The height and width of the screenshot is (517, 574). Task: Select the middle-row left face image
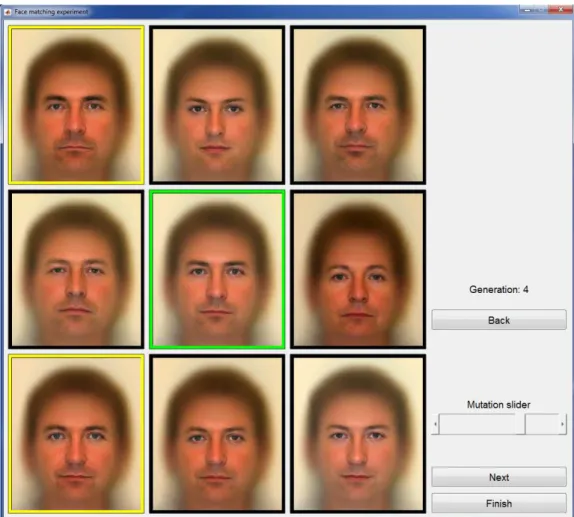[76, 269]
